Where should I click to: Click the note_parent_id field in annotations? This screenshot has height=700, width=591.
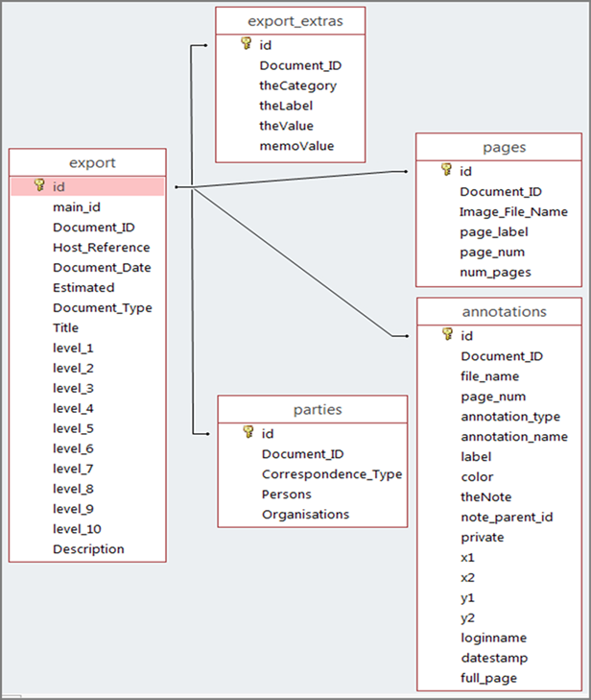pos(507,518)
